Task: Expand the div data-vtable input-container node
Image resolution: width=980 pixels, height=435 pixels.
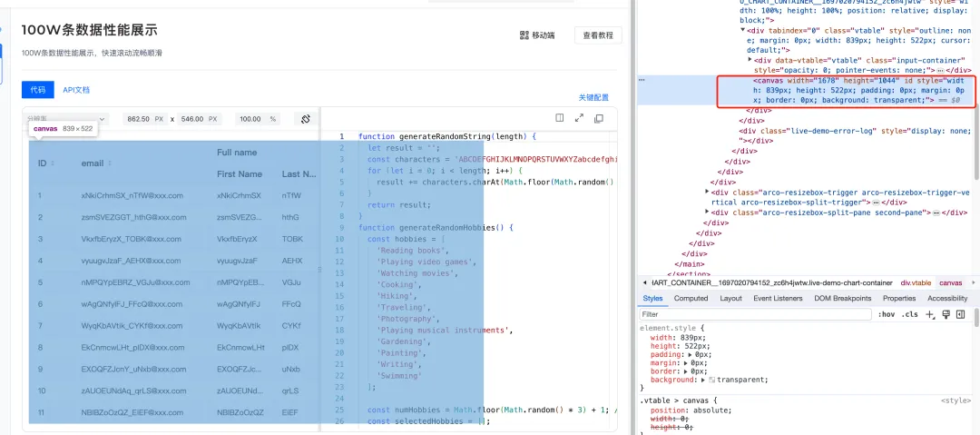Action: pos(750,60)
